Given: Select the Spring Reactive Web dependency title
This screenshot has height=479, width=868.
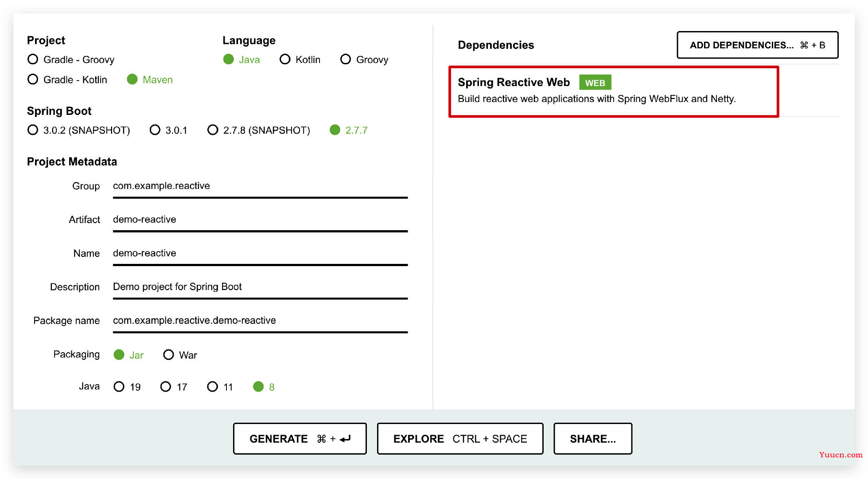Looking at the screenshot, I should (x=514, y=82).
